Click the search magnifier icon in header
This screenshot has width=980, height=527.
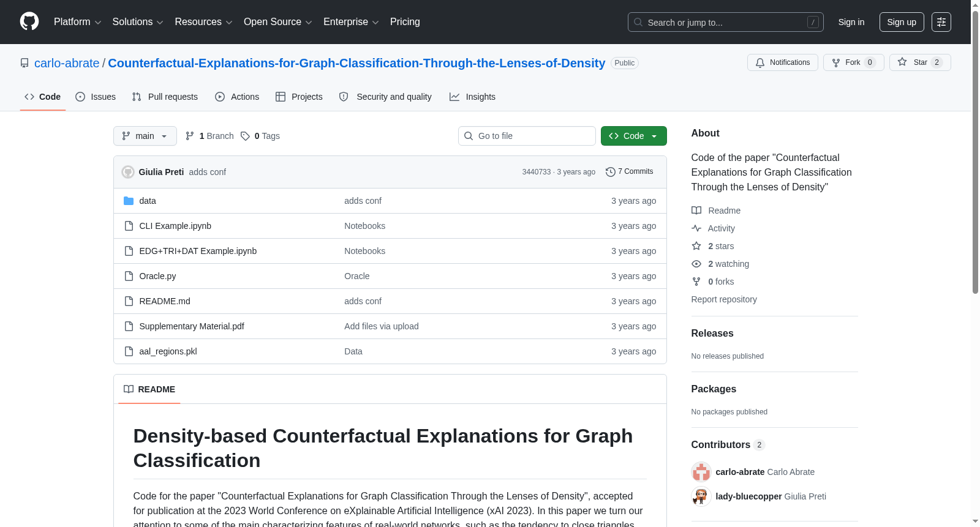(638, 22)
